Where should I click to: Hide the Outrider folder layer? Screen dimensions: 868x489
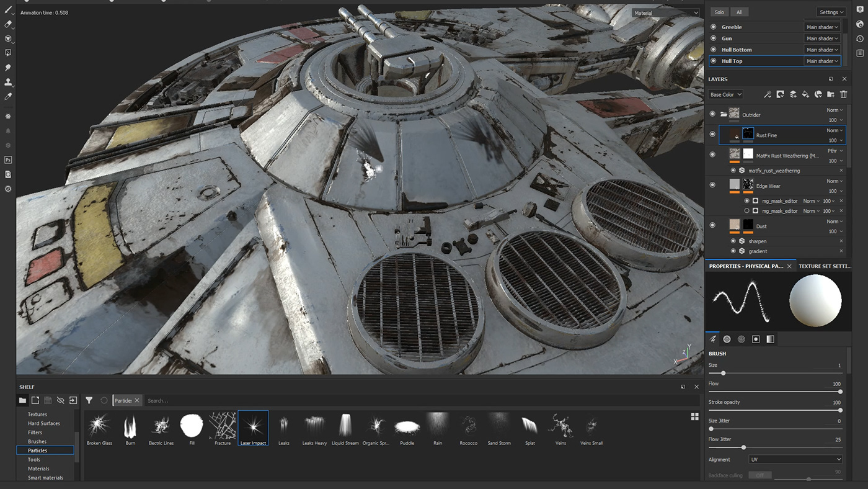click(712, 114)
